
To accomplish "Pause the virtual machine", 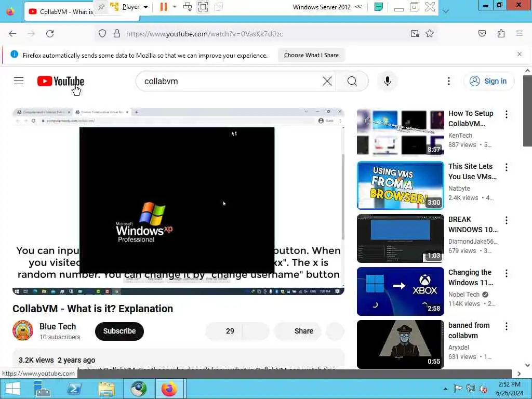I will [164, 7].
